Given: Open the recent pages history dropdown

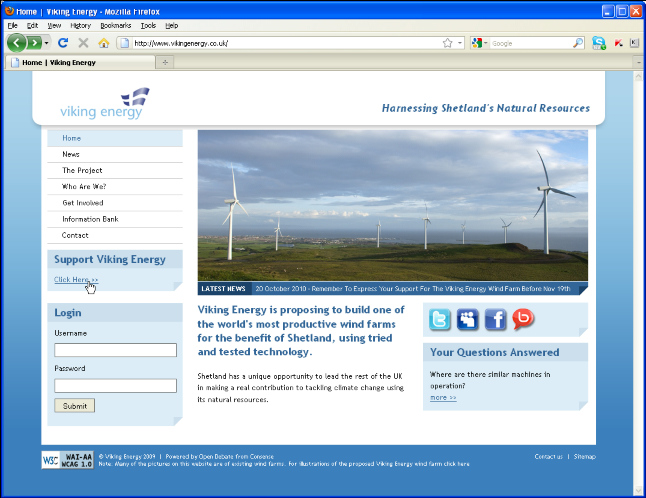Looking at the screenshot, I should pos(46,43).
